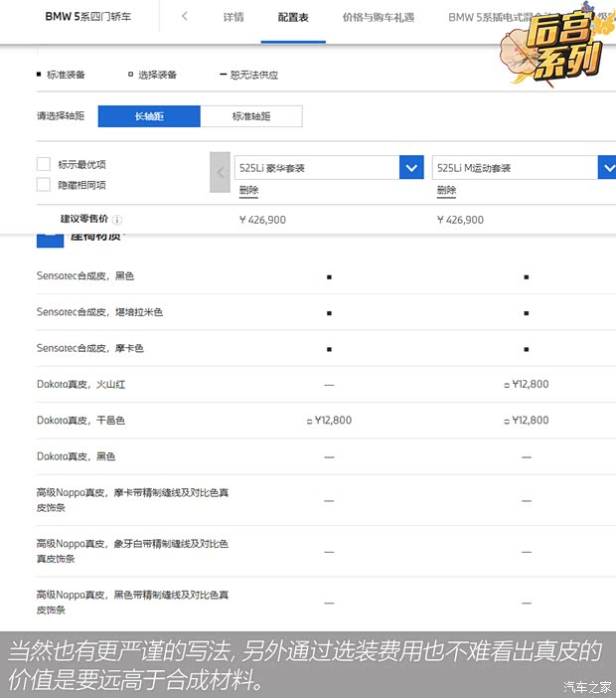Screen dimensions: 616x698
Task: Switch to the 配置表 tab
Action: tap(293, 17)
